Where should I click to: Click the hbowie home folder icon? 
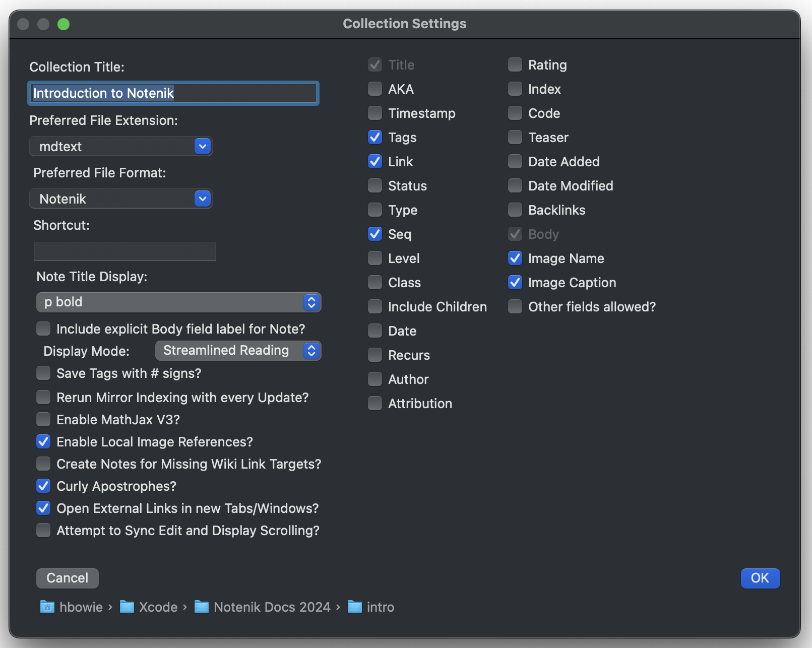[x=47, y=607]
